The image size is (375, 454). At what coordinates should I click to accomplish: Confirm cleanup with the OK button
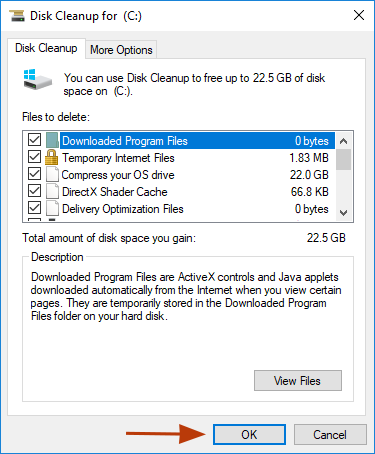coord(249,434)
